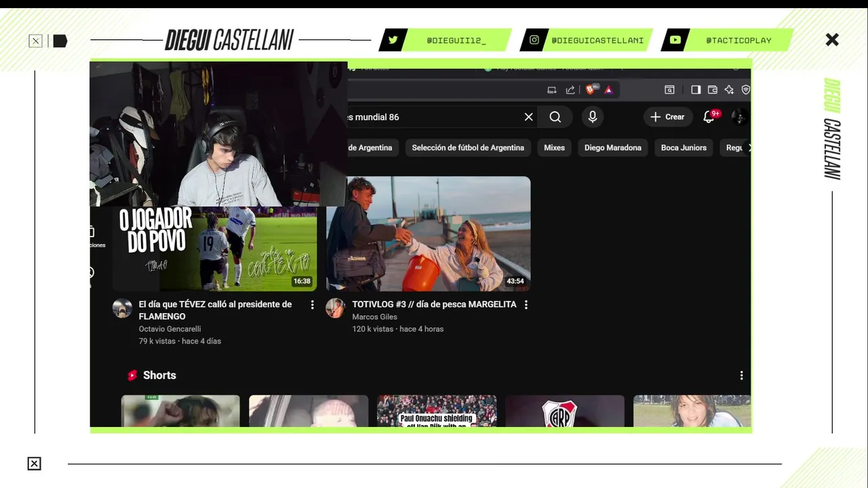Select the 'Mixes' filter chip

pyautogui.click(x=554, y=148)
